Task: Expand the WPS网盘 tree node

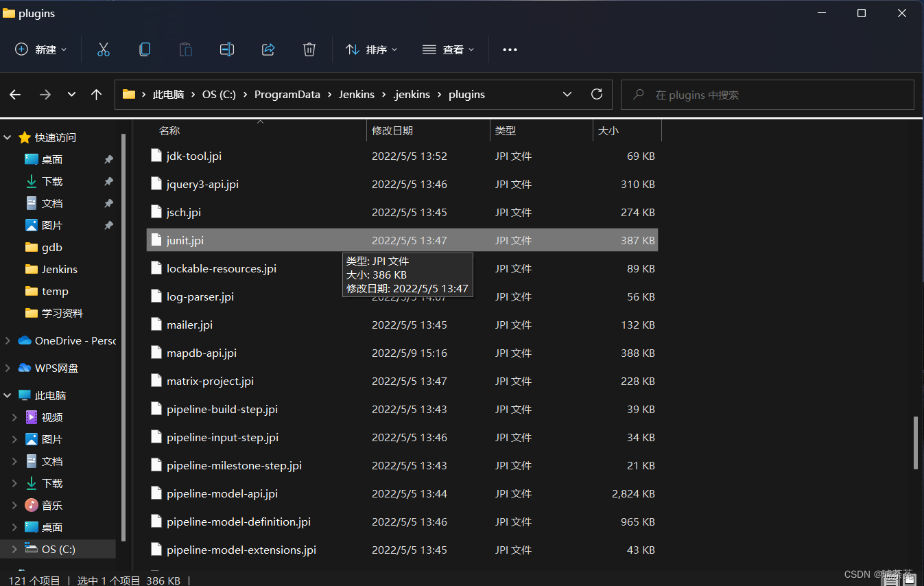Action: pyautogui.click(x=8, y=368)
